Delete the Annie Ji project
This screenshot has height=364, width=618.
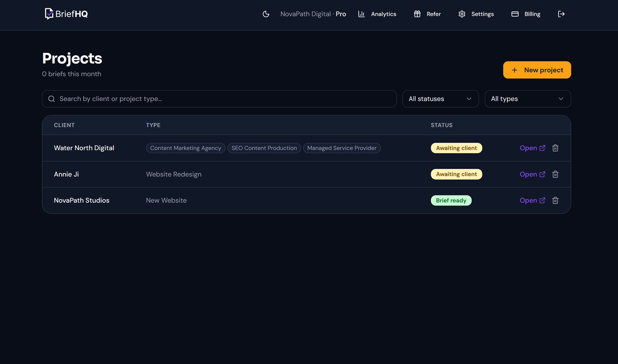pyautogui.click(x=555, y=174)
